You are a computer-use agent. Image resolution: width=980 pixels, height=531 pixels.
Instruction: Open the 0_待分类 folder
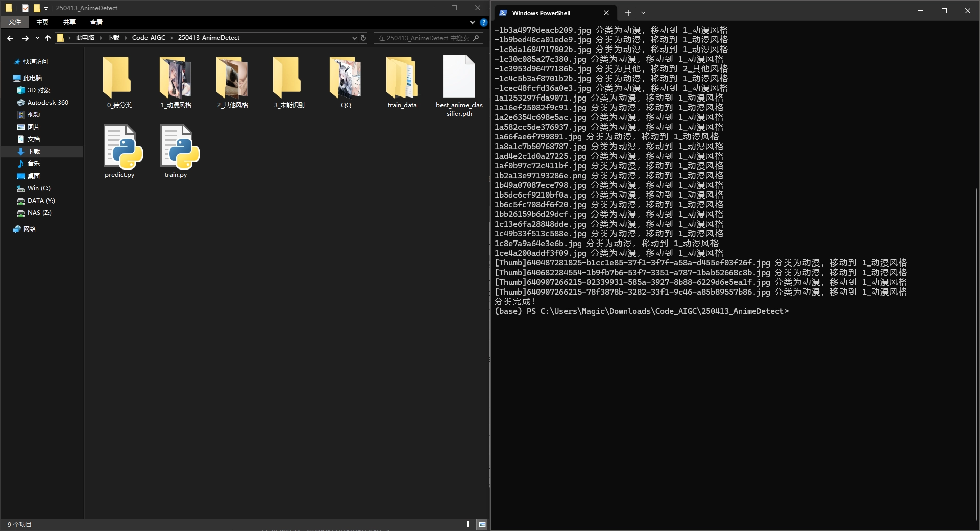point(119,78)
